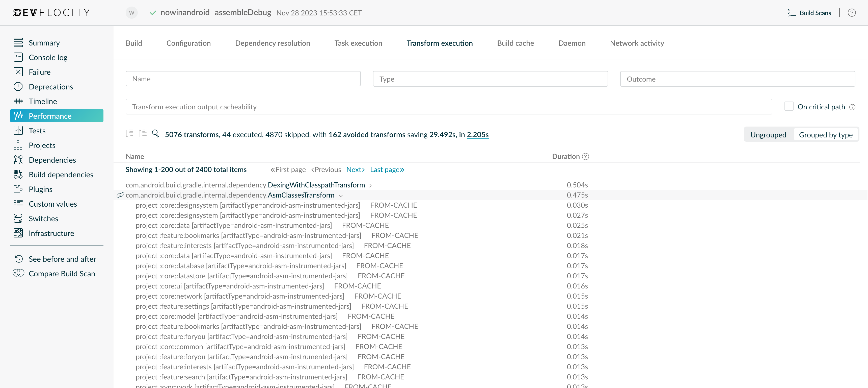This screenshot has width=868, height=388.
Task: Click the W user avatar badge
Action: point(131,13)
